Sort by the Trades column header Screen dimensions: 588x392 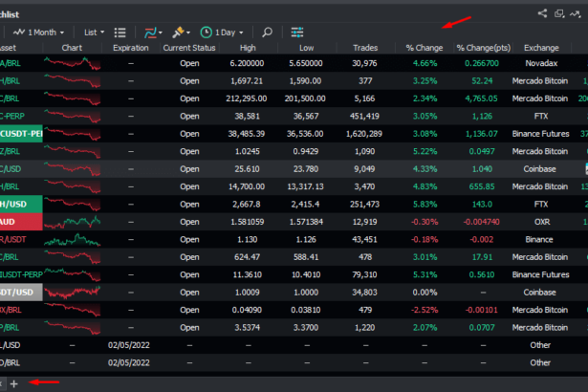[365, 48]
